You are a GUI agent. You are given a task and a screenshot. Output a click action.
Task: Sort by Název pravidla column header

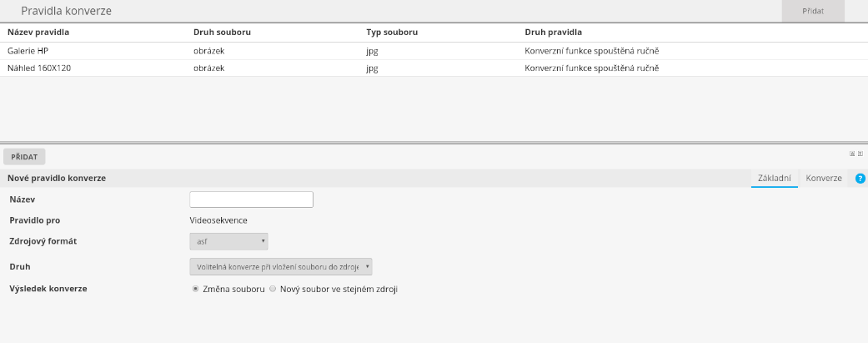[x=38, y=32]
